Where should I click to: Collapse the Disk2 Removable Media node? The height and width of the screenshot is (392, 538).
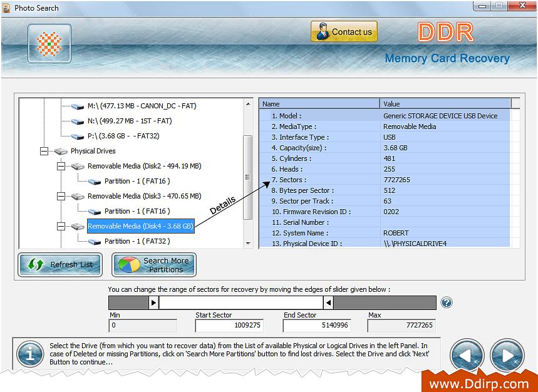point(61,167)
